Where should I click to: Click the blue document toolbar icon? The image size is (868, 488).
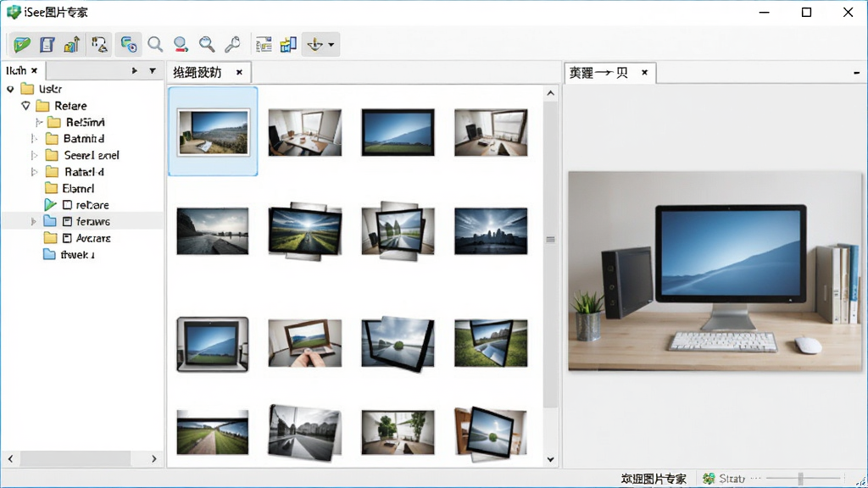[x=47, y=44]
